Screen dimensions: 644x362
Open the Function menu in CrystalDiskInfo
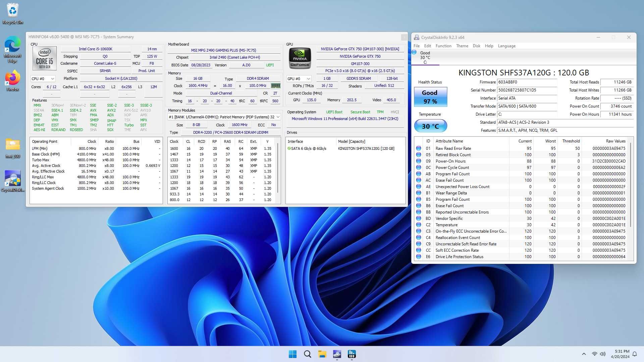[x=443, y=46]
